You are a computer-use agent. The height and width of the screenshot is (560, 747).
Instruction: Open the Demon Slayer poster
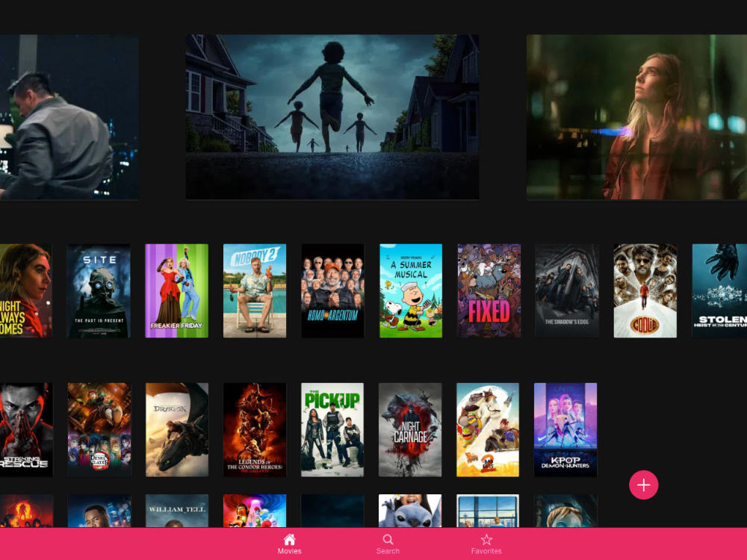(x=99, y=429)
